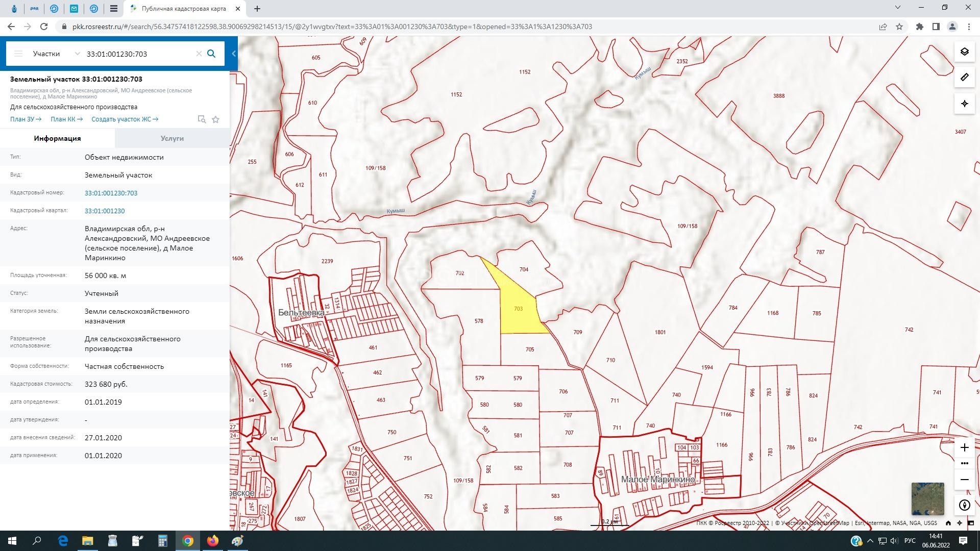Open the hamburger menu in search bar

(18, 54)
